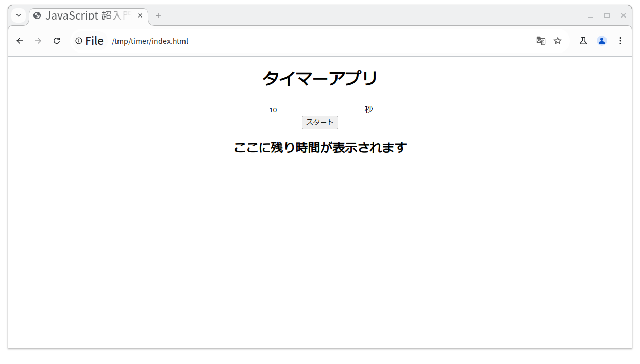Open the Google Translate icon
Viewport: 640px width, 364px height.
click(541, 40)
